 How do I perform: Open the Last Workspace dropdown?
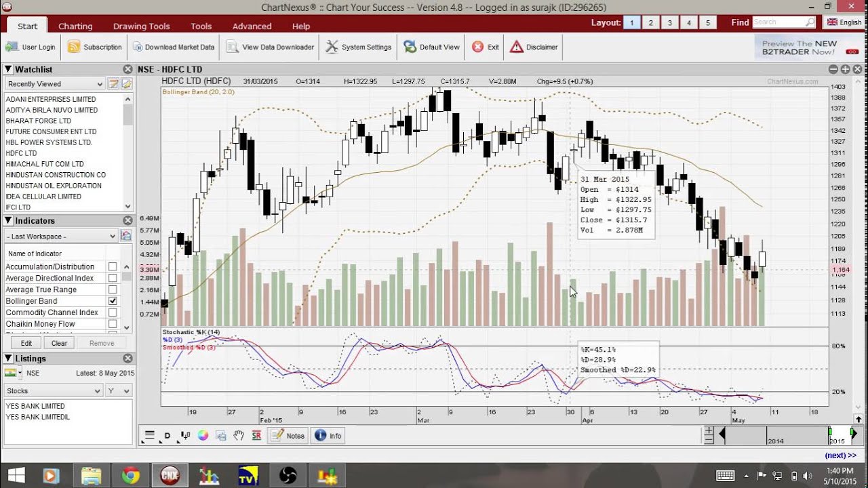(61, 236)
